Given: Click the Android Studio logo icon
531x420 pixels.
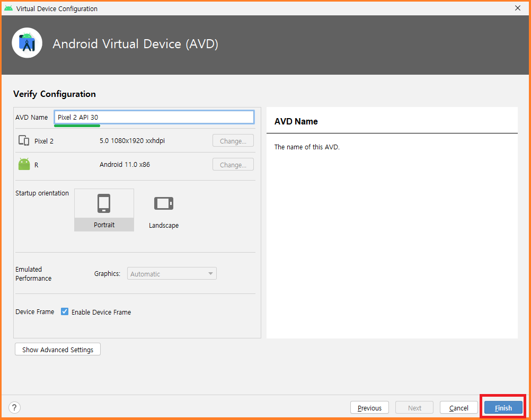Looking at the screenshot, I should click(x=27, y=43).
